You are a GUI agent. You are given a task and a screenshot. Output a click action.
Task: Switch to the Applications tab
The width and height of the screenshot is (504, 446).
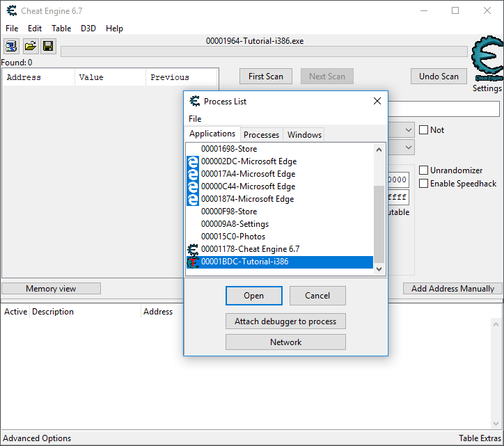212,134
